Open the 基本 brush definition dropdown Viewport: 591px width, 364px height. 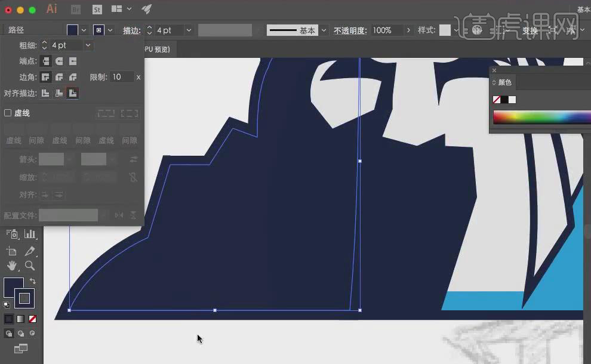tap(324, 30)
